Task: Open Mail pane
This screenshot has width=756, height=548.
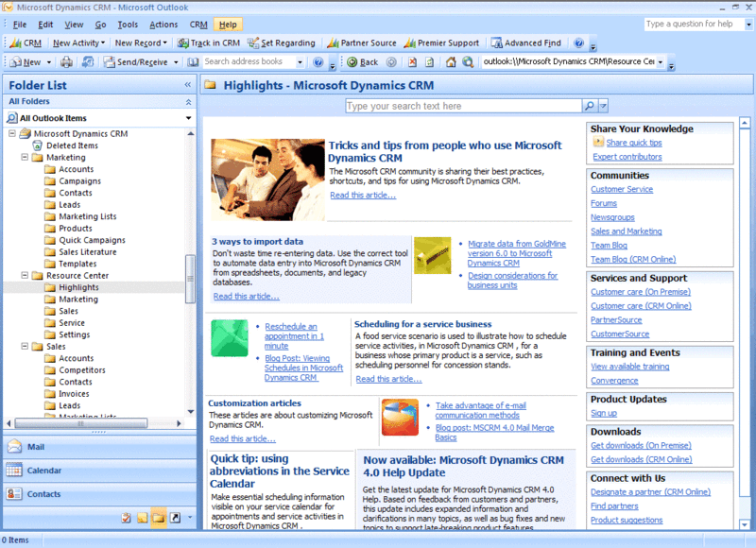Action: (99, 447)
